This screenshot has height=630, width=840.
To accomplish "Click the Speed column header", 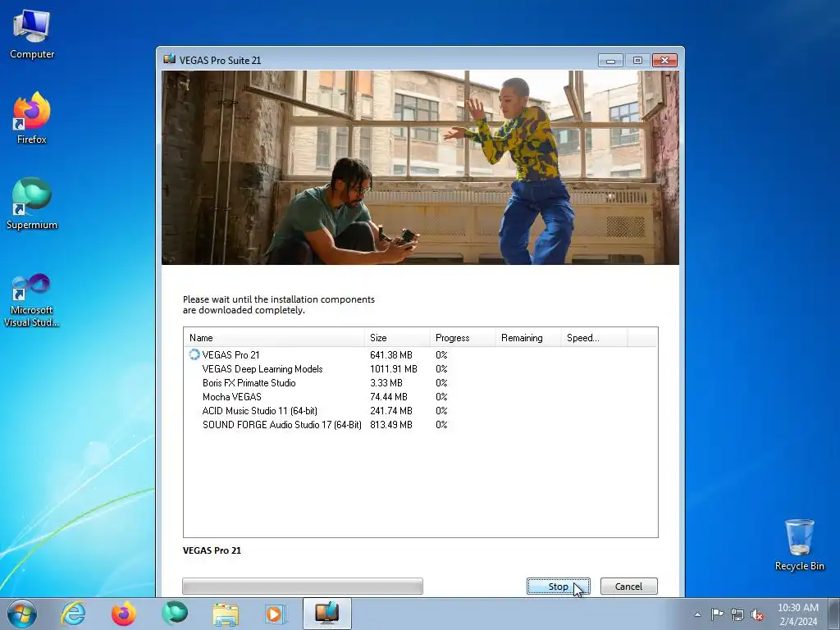I will [x=594, y=337].
